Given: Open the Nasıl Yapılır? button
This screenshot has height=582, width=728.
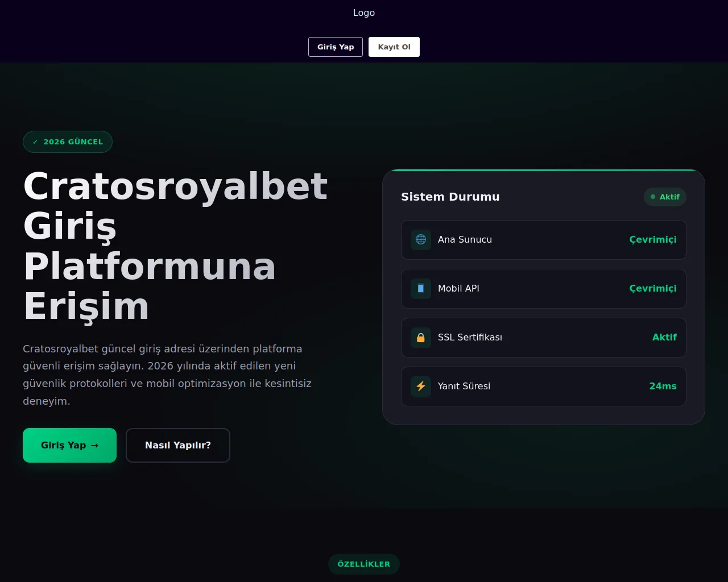Looking at the screenshot, I should pos(178,445).
